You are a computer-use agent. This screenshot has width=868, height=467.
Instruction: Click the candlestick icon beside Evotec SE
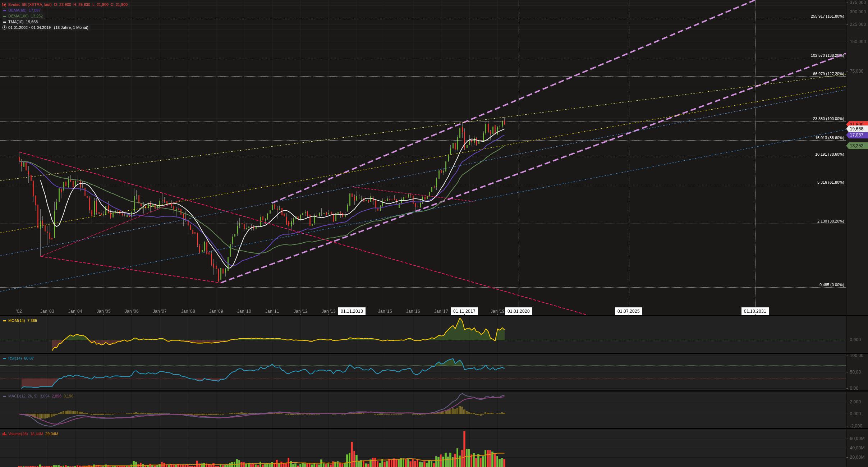pyautogui.click(x=4, y=5)
